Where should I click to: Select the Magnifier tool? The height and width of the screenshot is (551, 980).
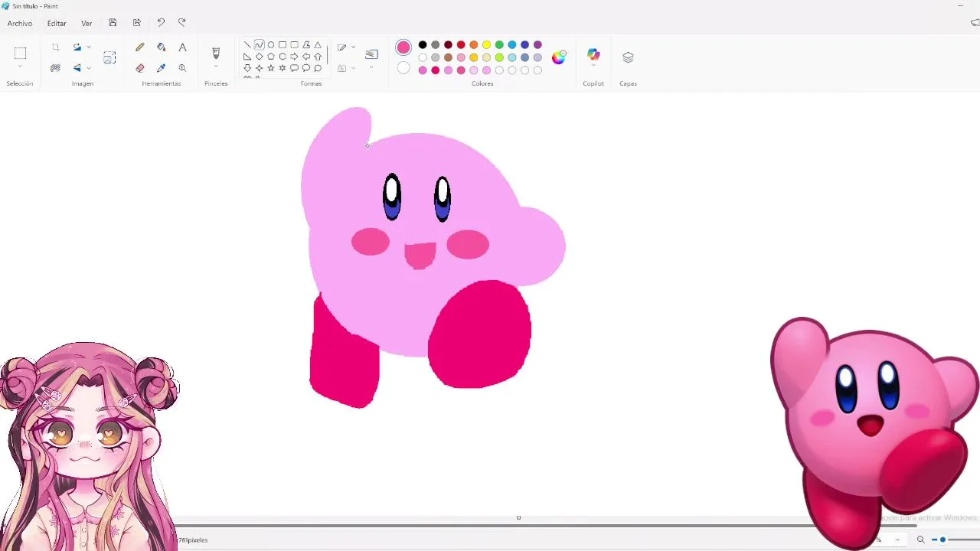click(182, 68)
